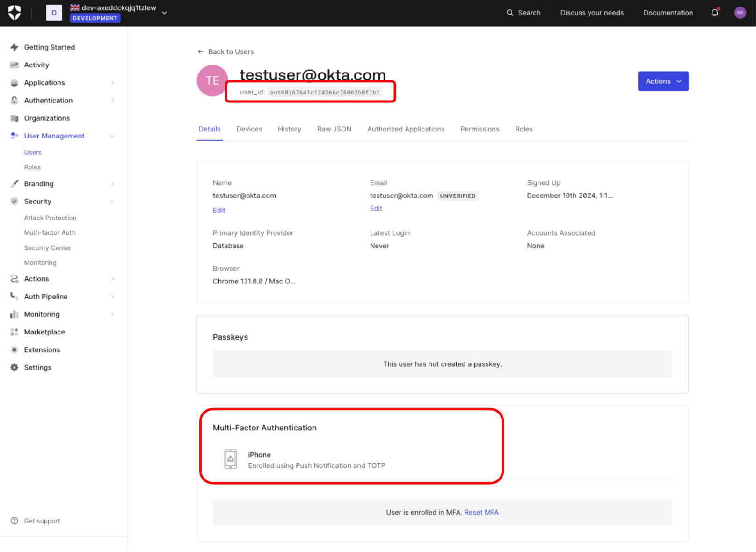The image size is (756, 552).
Task: Open the tenant switcher dropdown chevron
Action: 164,13
